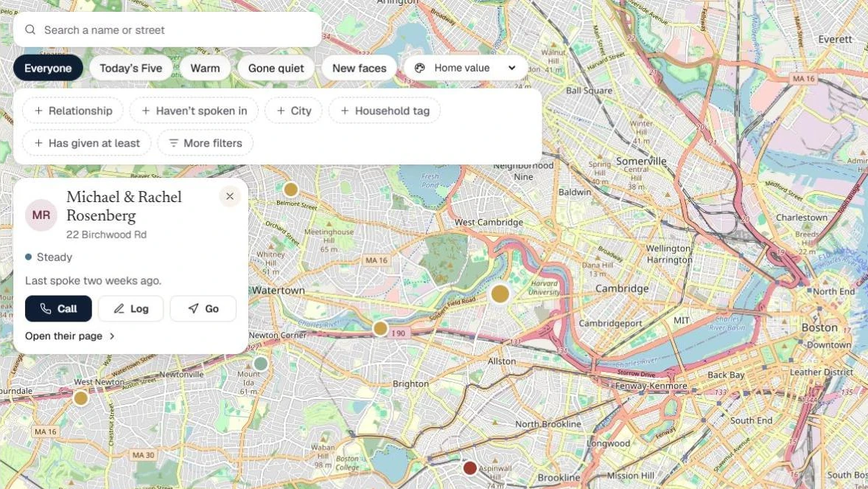
Task: Click plus icon on Has given at least chip
Action: point(38,143)
